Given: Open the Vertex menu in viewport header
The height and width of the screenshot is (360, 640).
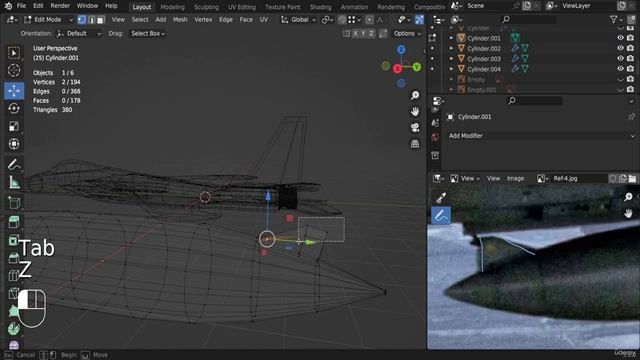Looking at the screenshot, I should tap(203, 20).
